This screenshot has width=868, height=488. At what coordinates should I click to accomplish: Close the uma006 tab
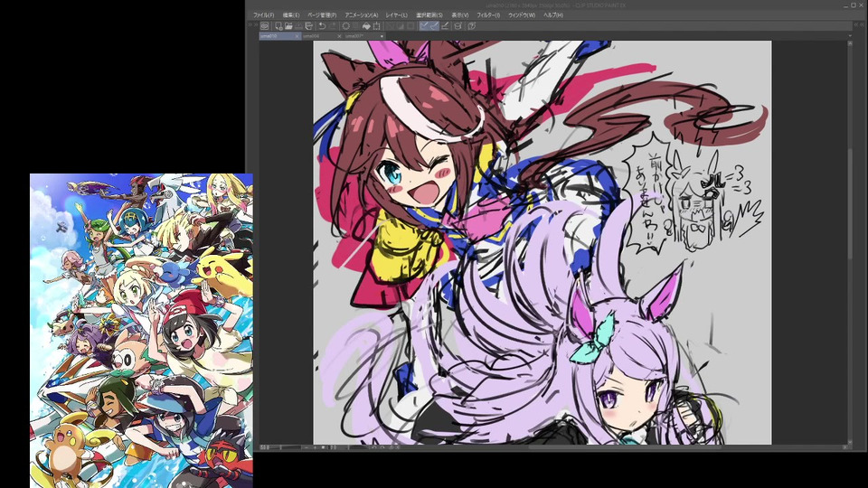click(339, 36)
